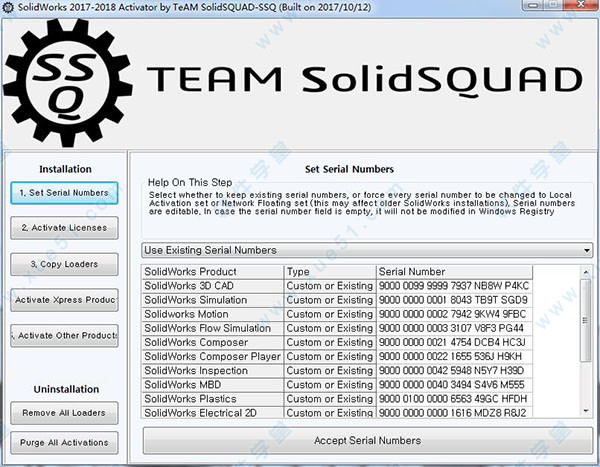Select the SolidWorks Flow Simulation product cell
This screenshot has width=600, height=467.
[212, 328]
